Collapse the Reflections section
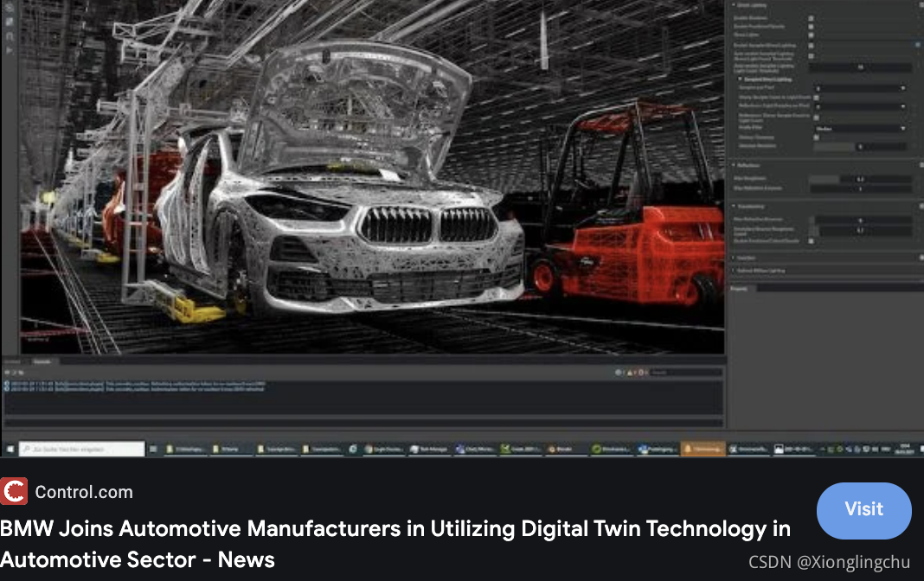 click(734, 165)
